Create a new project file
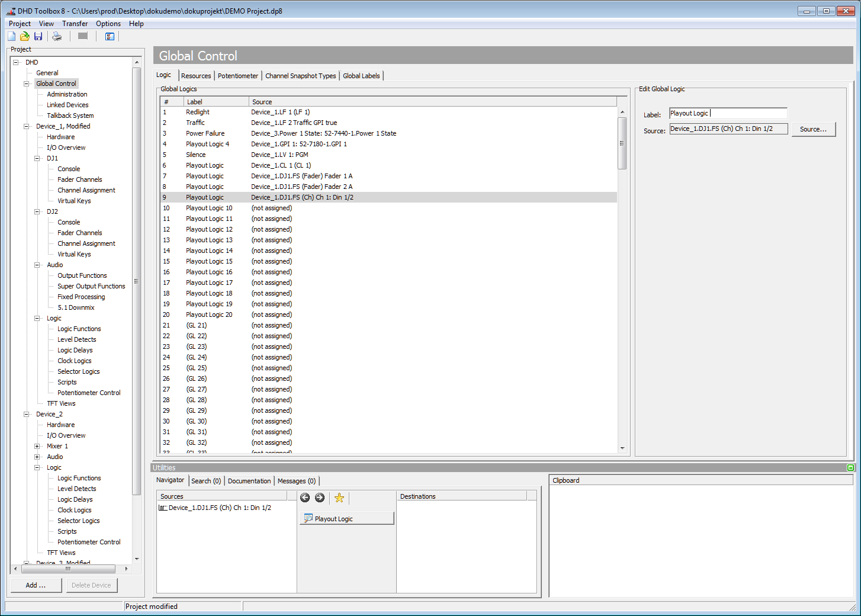 point(11,36)
